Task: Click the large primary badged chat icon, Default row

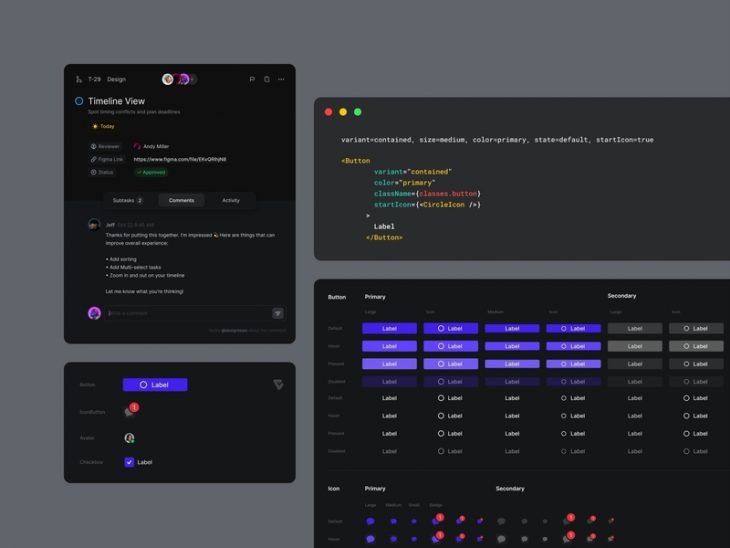Action: click(x=438, y=520)
